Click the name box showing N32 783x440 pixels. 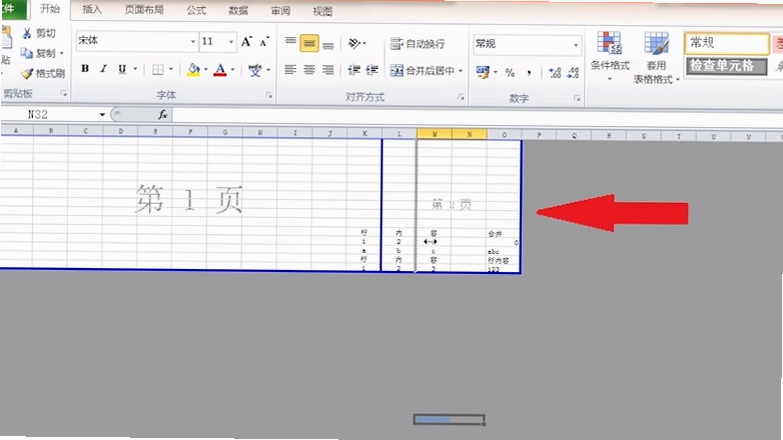[47, 114]
